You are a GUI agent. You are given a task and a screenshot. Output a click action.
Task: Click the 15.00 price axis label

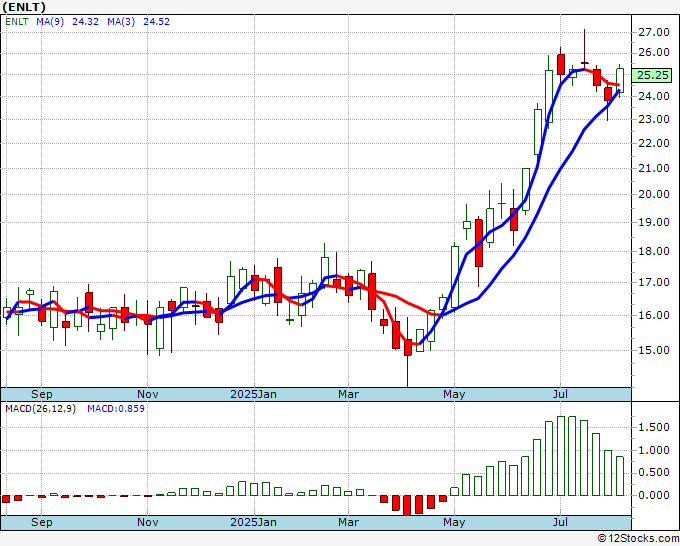(x=654, y=350)
